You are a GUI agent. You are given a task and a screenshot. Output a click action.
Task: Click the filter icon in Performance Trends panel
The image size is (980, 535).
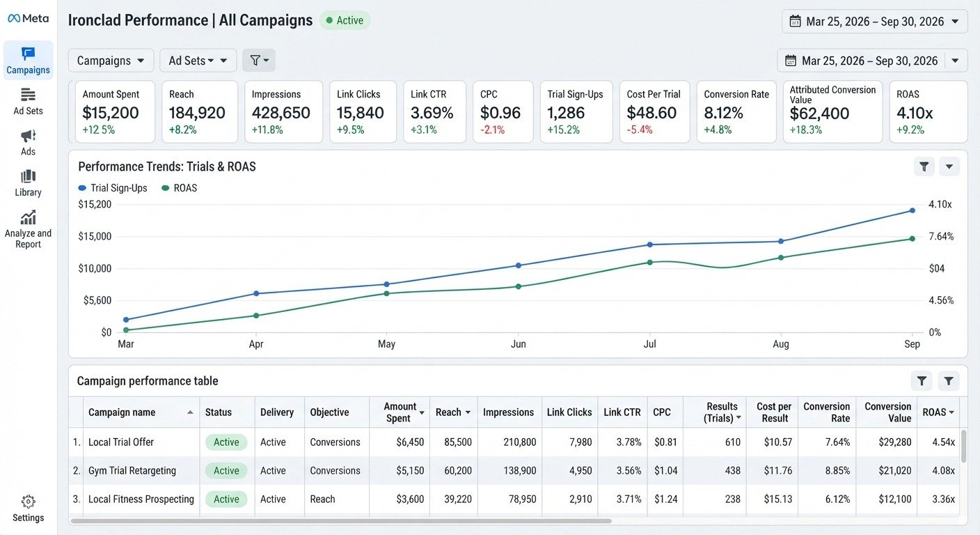pos(924,166)
